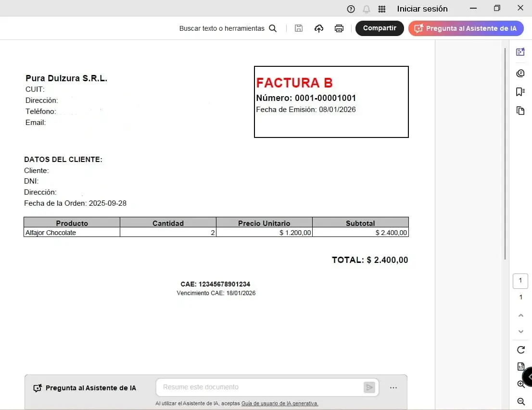Open the comments and annotations panel

[520, 73]
